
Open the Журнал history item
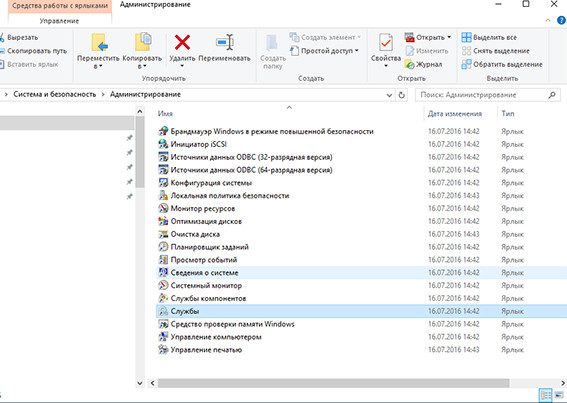pyautogui.click(x=424, y=64)
